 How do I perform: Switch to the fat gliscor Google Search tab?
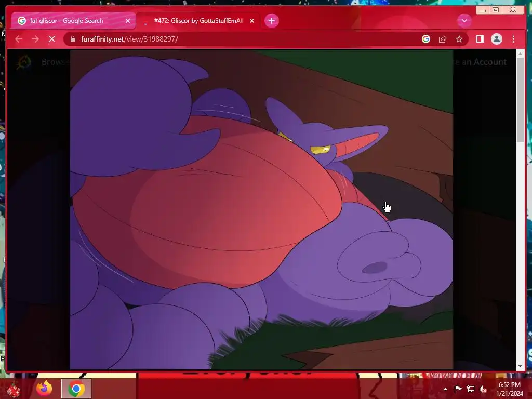[73, 21]
